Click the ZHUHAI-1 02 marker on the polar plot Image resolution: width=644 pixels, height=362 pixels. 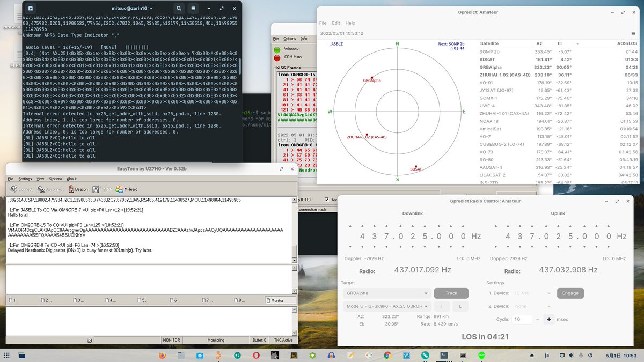367,135
